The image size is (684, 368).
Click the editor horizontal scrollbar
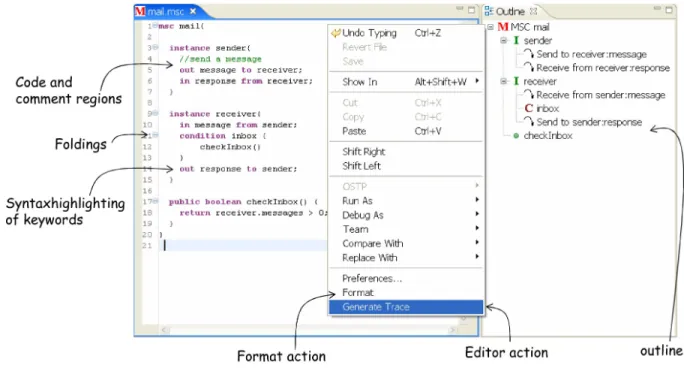[x=308, y=330]
